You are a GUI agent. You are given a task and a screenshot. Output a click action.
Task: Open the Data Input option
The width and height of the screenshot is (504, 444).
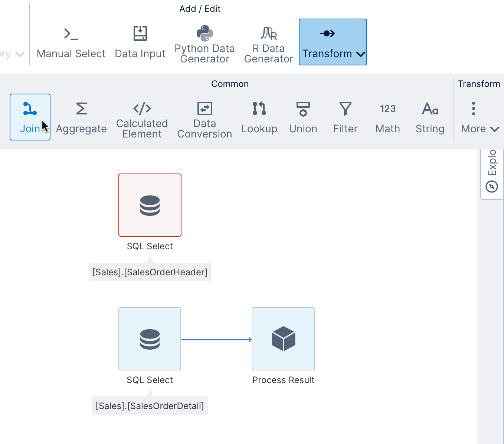[140, 43]
